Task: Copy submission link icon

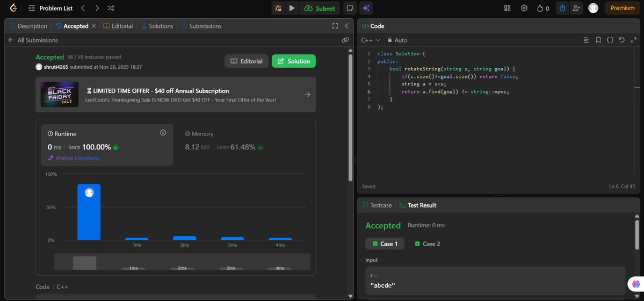Action: tap(345, 40)
